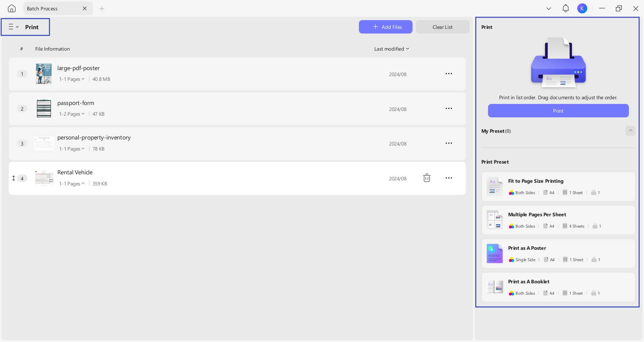644x342 pixels.
Task: Select the Print as A Poster preset
Action: tap(558, 253)
